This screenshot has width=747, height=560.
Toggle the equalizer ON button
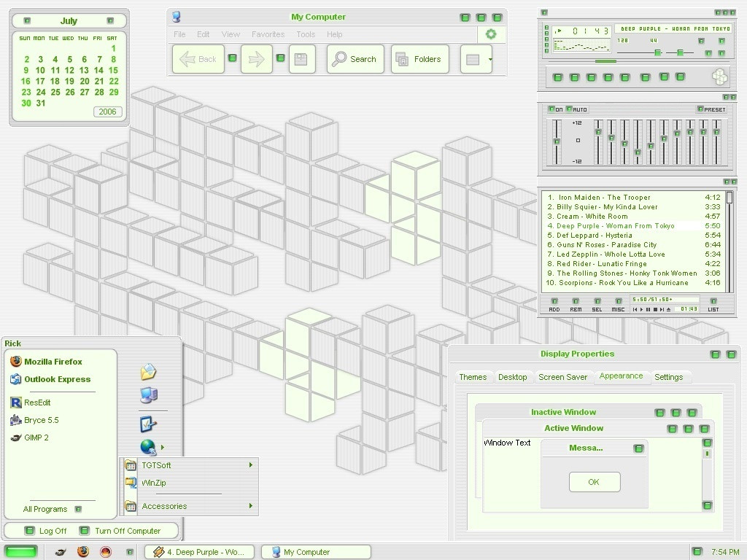pos(555,109)
